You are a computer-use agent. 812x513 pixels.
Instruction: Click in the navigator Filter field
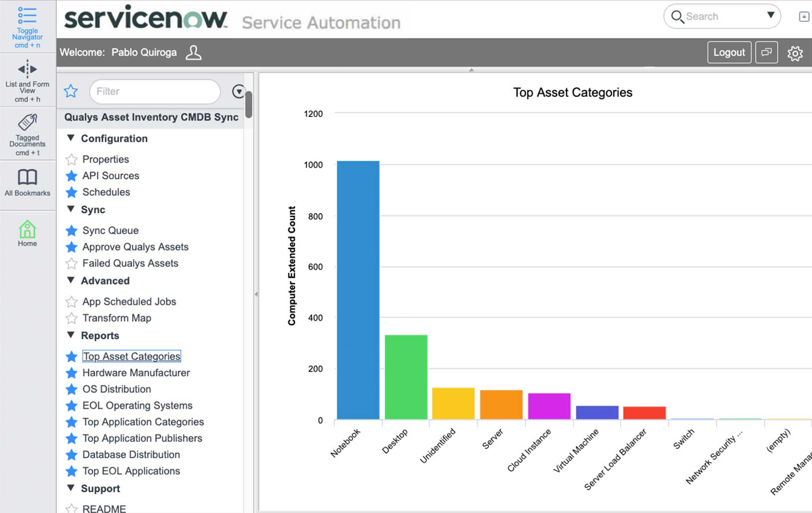[155, 92]
